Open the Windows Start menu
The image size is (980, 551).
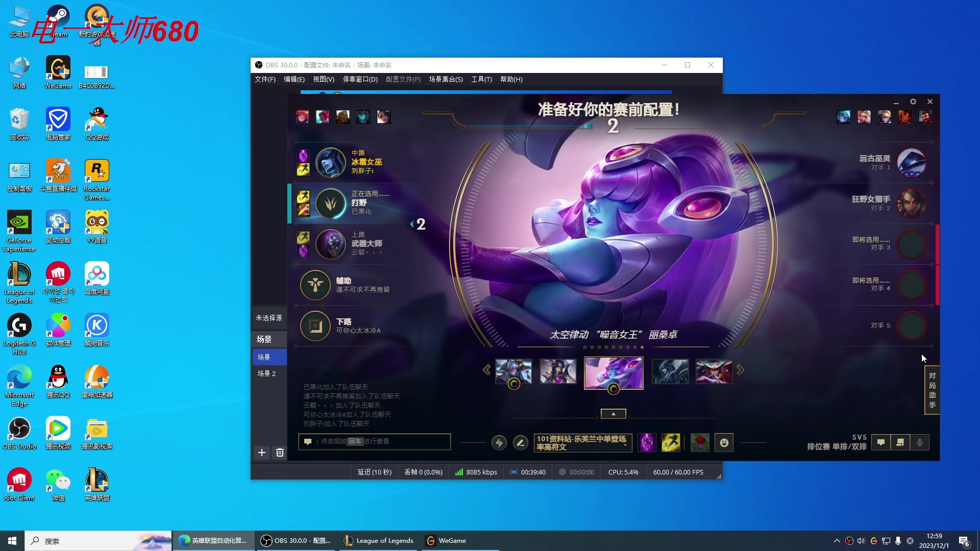click(x=12, y=541)
